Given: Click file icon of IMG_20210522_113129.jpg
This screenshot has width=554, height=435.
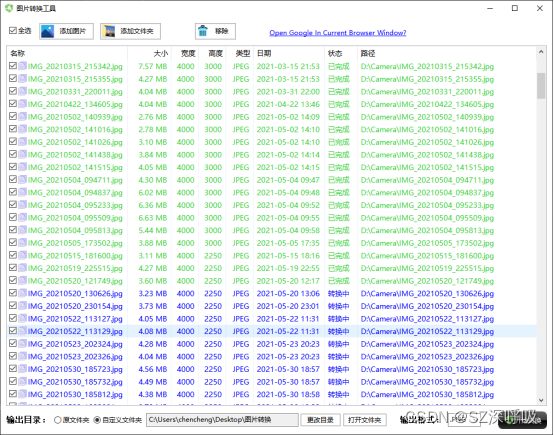Looking at the screenshot, I should (23, 331).
